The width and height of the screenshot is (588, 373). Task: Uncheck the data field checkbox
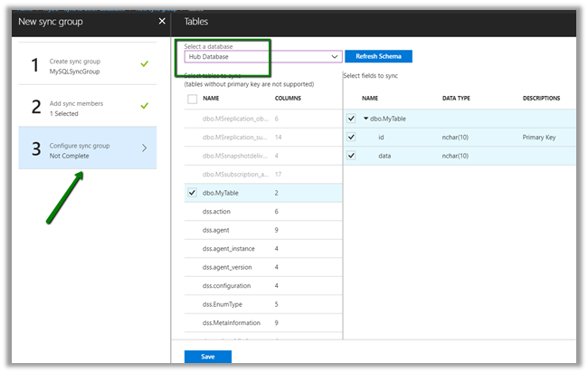351,156
